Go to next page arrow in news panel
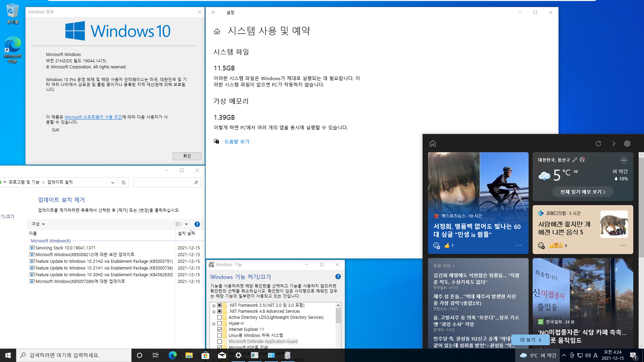 [x=613, y=143]
